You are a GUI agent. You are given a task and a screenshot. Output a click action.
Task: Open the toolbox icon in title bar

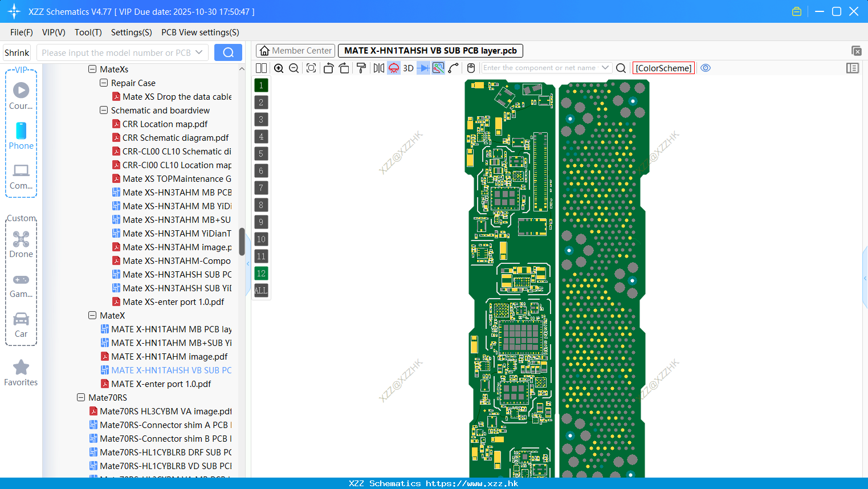point(797,11)
